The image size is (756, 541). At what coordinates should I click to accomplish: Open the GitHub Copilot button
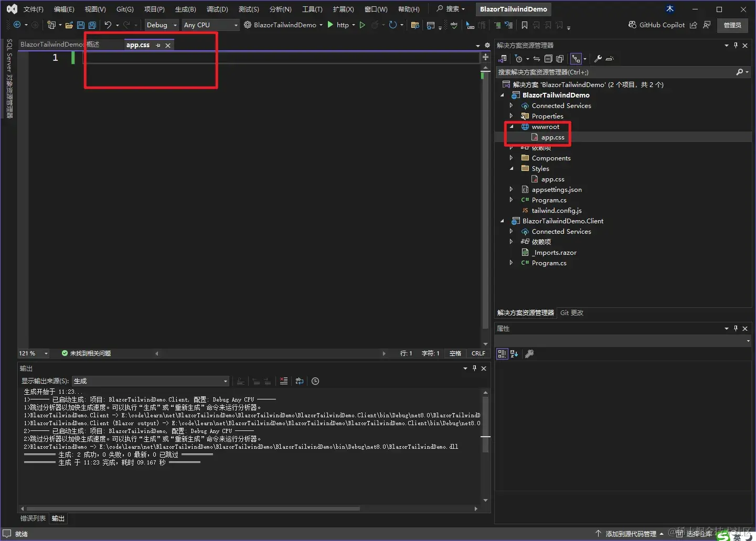click(656, 25)
